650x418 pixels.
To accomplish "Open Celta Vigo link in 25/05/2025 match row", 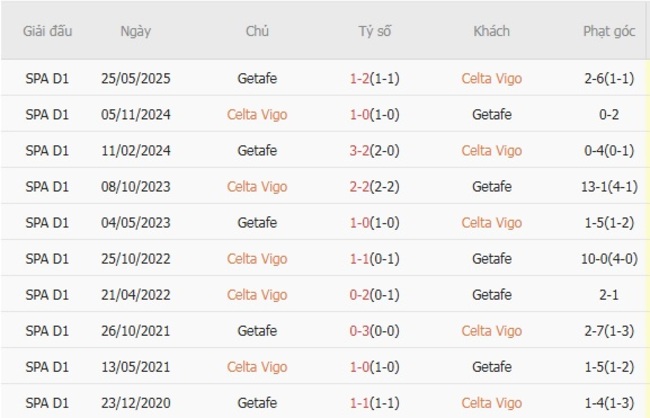I will (x=491, y=78).
